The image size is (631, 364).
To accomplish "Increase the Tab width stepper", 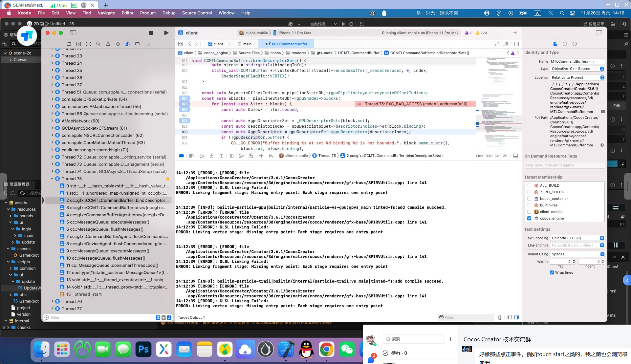I will pos(574,260).
